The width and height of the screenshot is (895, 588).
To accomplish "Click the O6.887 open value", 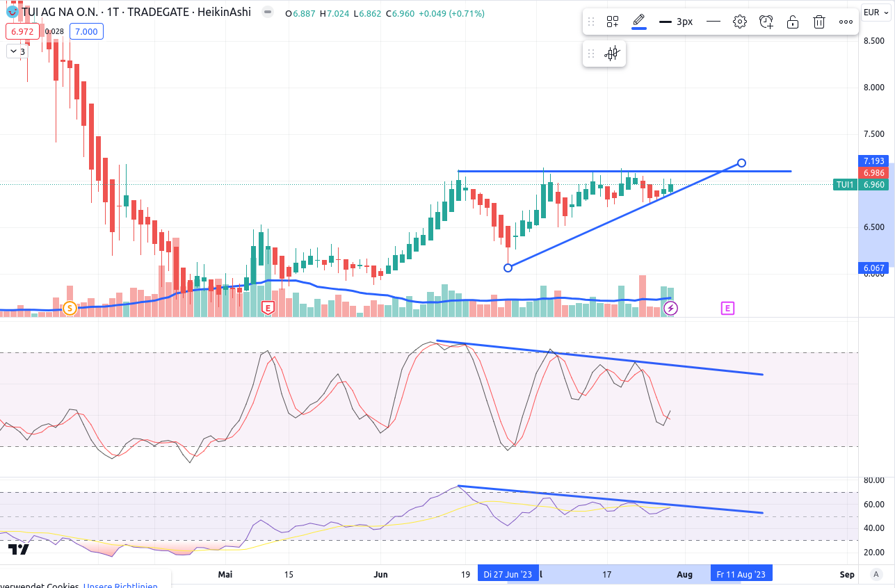I will point(300,13).
